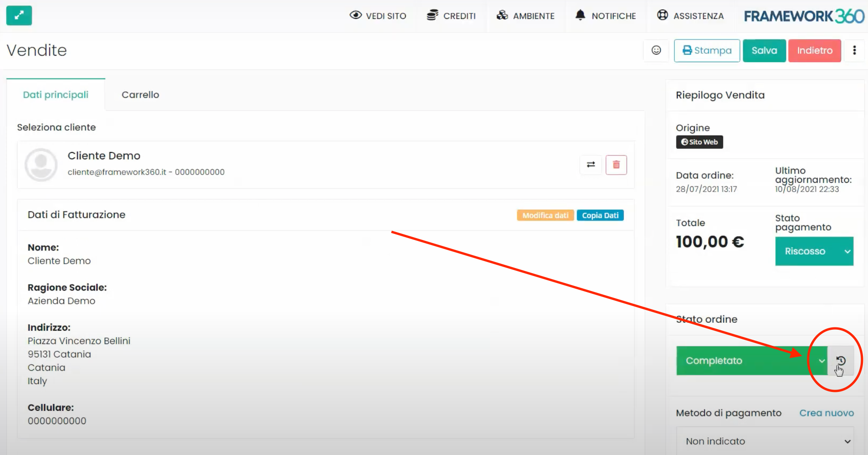Click the green fullscreen expand icon
Screen dimensions: 868x455
coord(19,16)
